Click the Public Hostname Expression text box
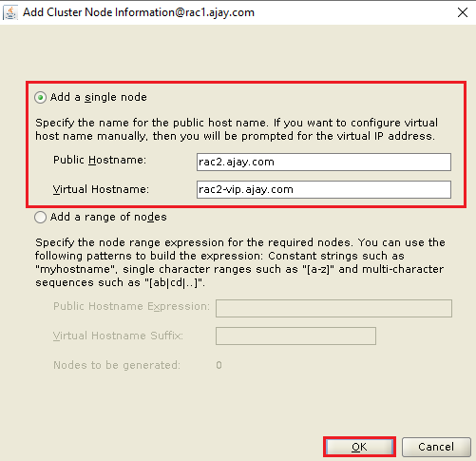Image resolution: width=476 pixels, height=461 pixels. (x=333, y=308)
